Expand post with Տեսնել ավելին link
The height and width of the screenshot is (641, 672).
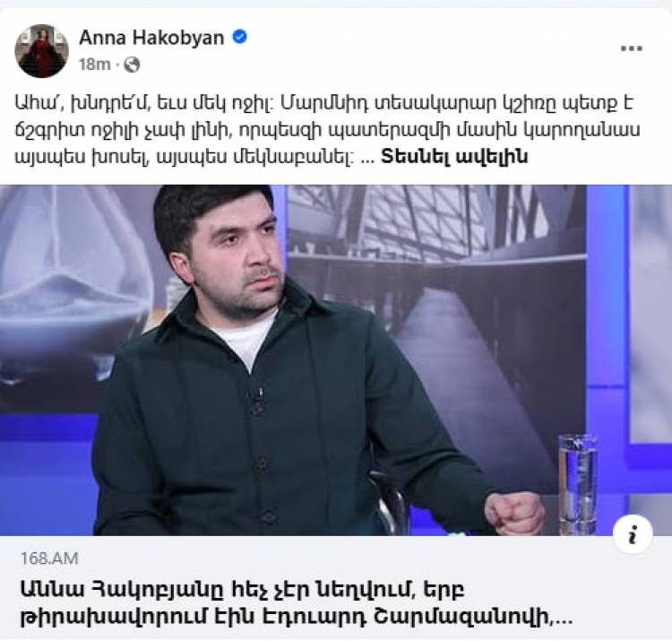click(454, 157)
